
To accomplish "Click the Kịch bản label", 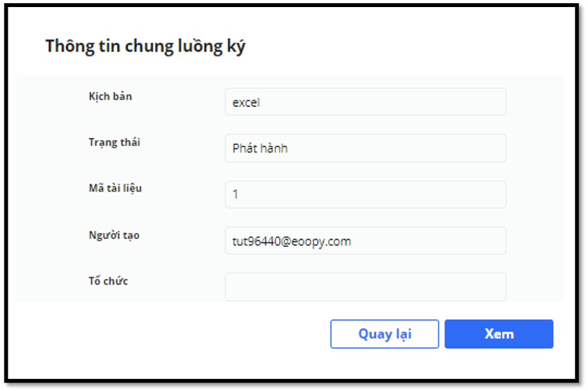I will pyautogui.click(x=110, y=96).
